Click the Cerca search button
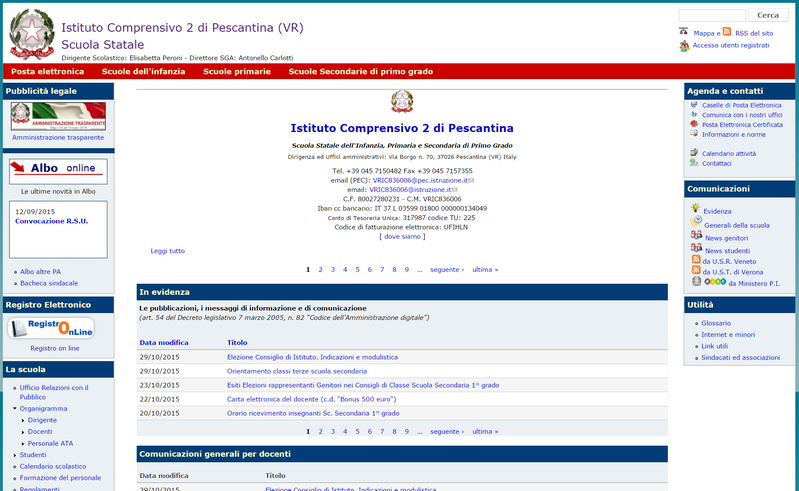Screen dimensions: 799x491 point(768,15)
